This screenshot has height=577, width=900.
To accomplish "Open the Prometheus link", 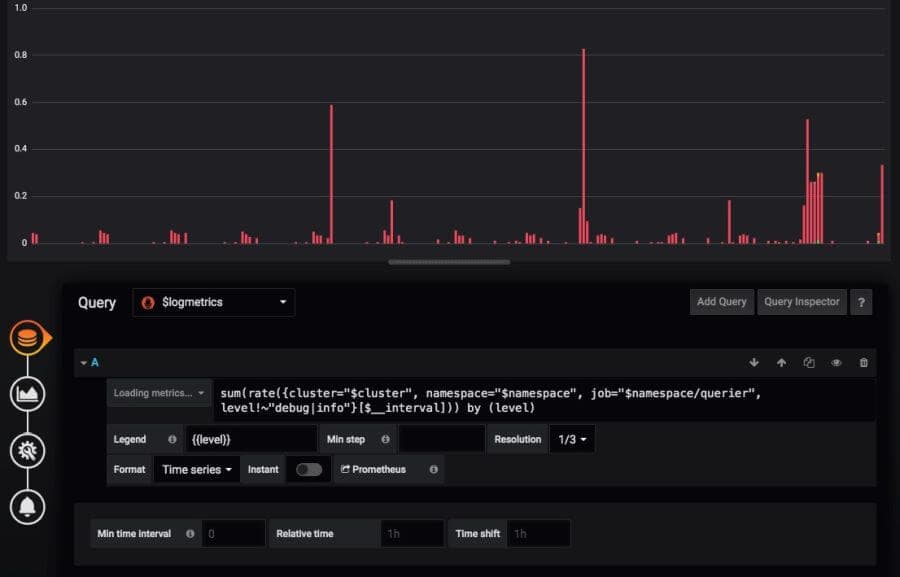I will pyautogui.click(x=373, y=470).
